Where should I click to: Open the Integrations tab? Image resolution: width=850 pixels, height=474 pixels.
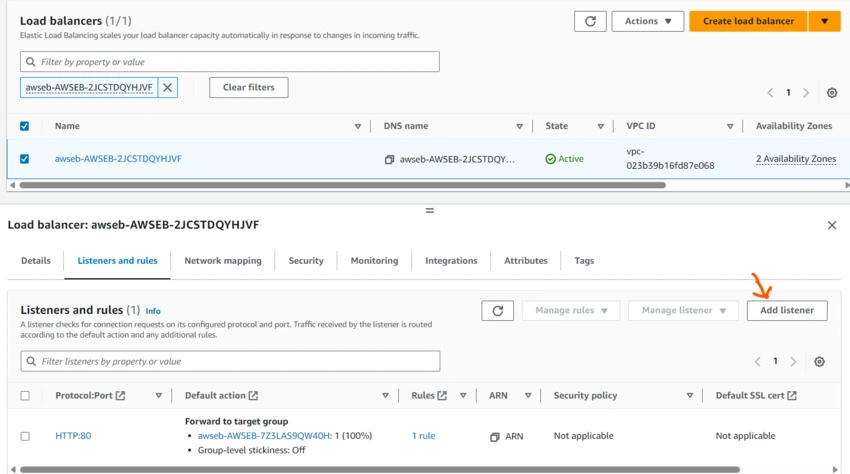[451, 261]
